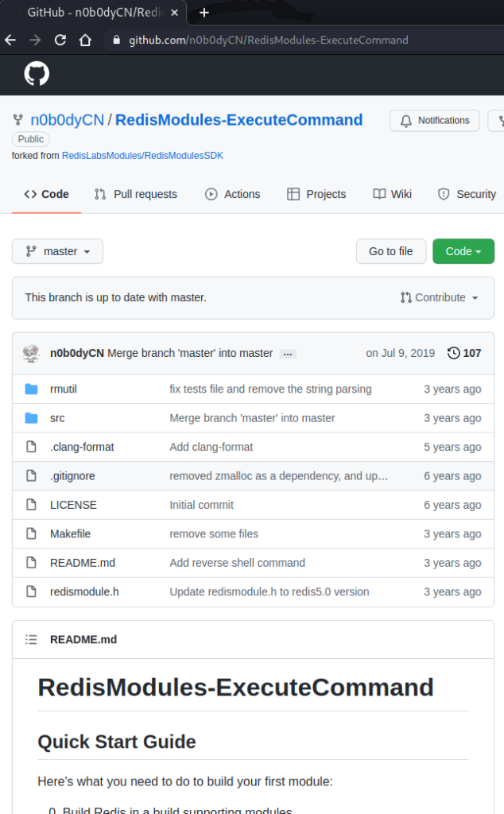Click the LICENSE file icon
The image size is (504, 814).
point(31,505)
